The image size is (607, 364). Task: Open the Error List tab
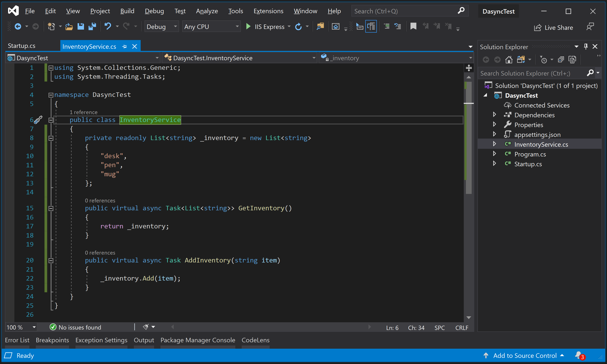click(17, 340)
